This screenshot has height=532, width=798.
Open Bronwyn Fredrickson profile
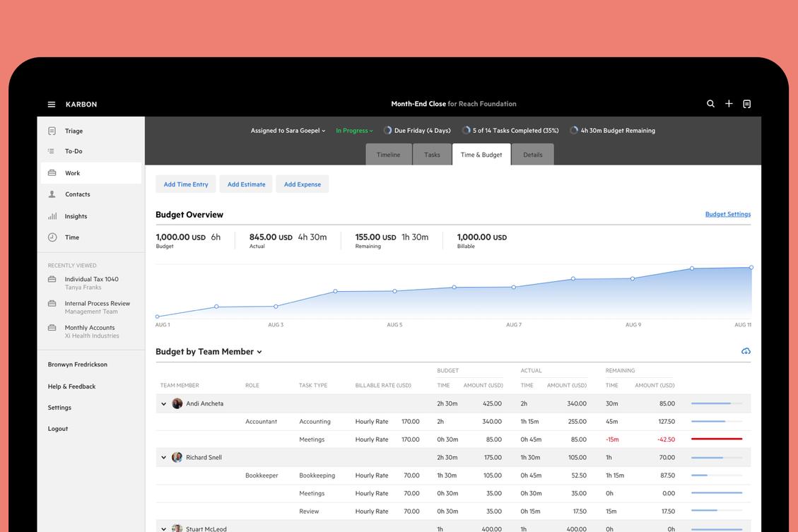pyautogui.click(x=77, y=365)
